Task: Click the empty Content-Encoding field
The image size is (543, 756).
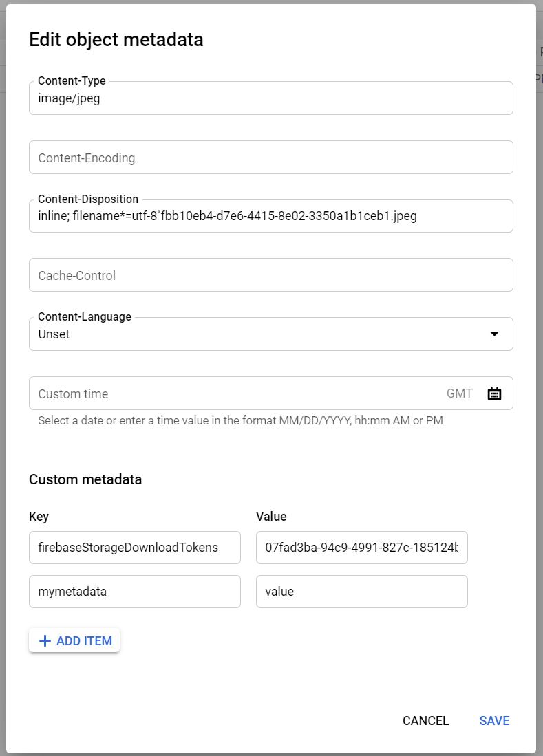Action: click(x=270, y=158)
